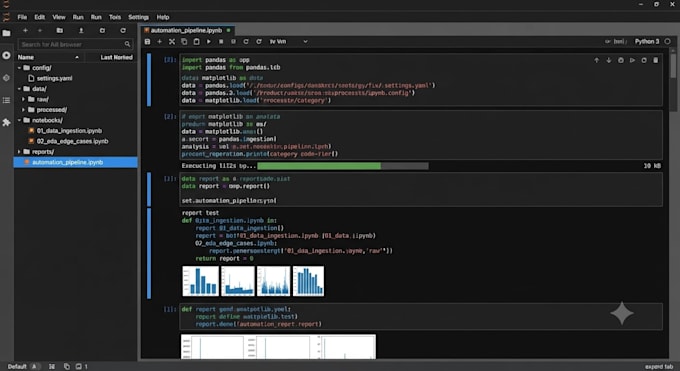Viewport: 680px width, 371px height.
Task: Click the Name column sort arrow
Action: tap(77, 57)
